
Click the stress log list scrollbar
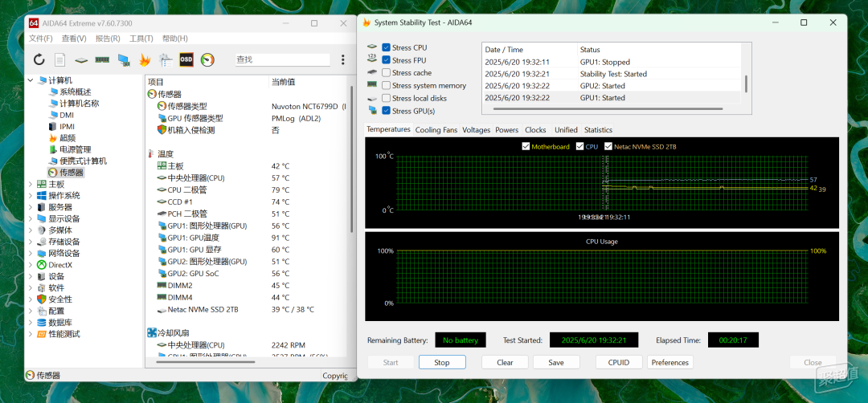tap(746, 84)
